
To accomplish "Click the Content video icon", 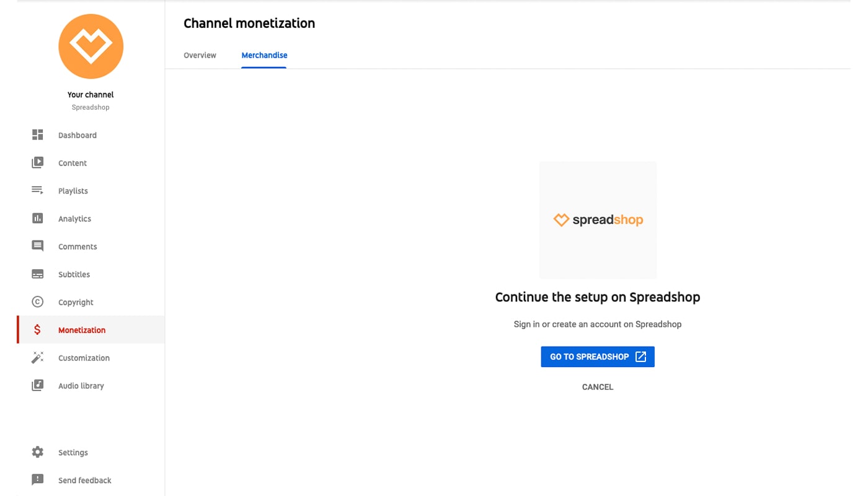I will pyautogui.click(x=38, y=163).
